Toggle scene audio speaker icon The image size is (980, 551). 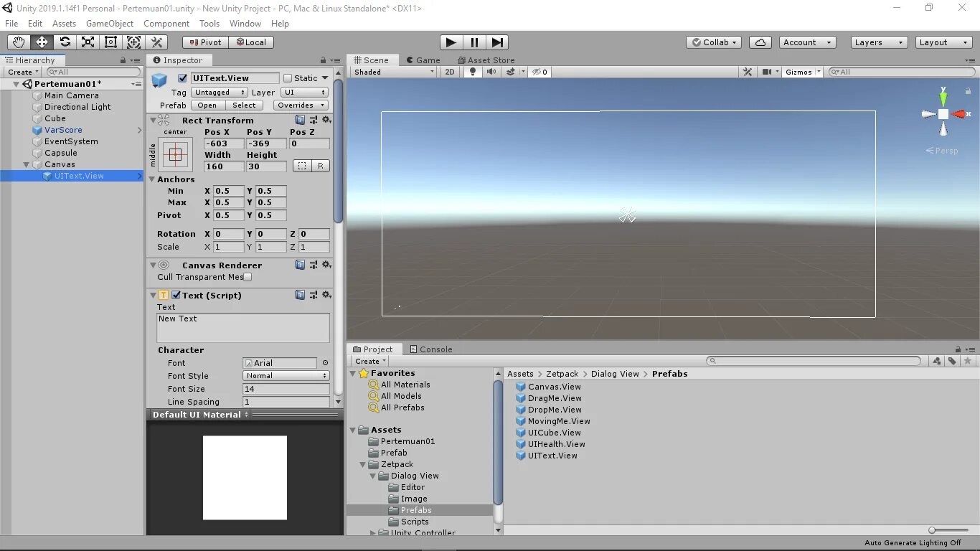coord(491,72)
